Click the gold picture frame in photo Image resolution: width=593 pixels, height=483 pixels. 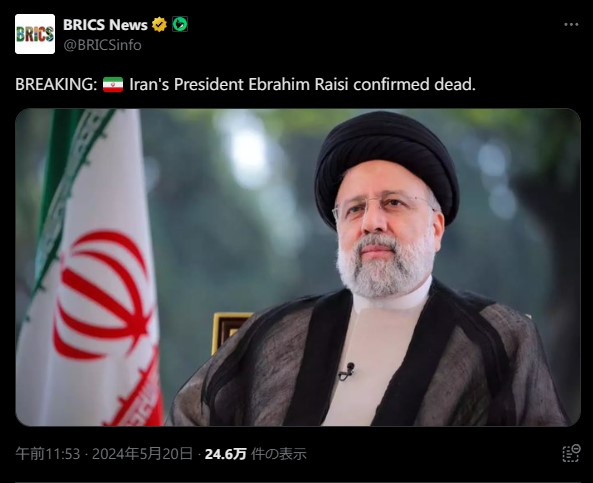pos(229,331)
